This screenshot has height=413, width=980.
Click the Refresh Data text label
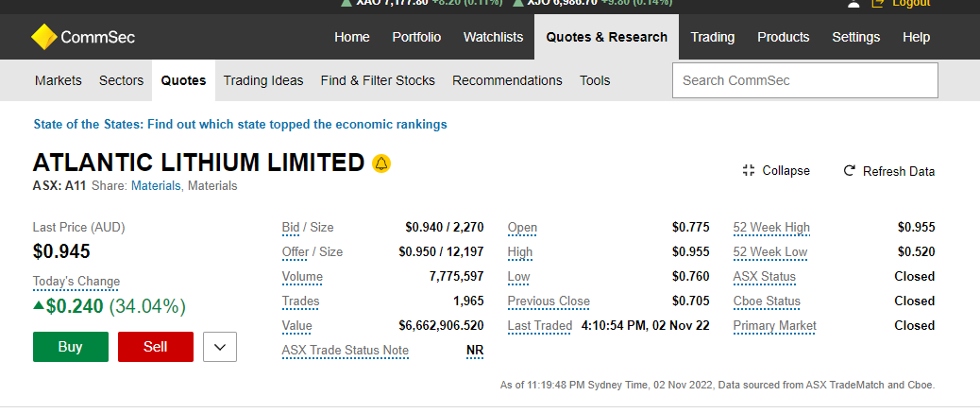pyautogui.click(x=899, y=171)
